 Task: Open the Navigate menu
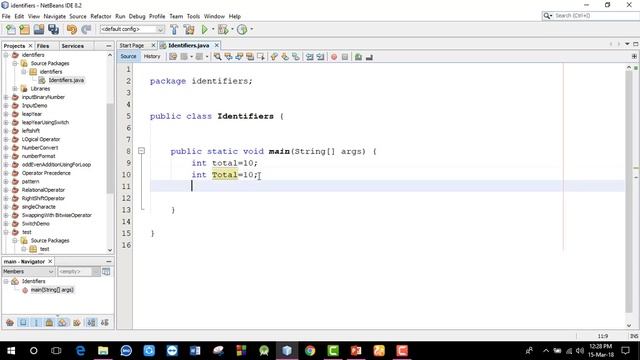tap(55, 16)
